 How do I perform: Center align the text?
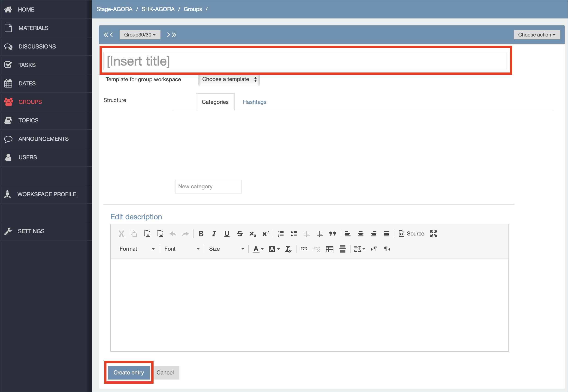click(360, 234)
